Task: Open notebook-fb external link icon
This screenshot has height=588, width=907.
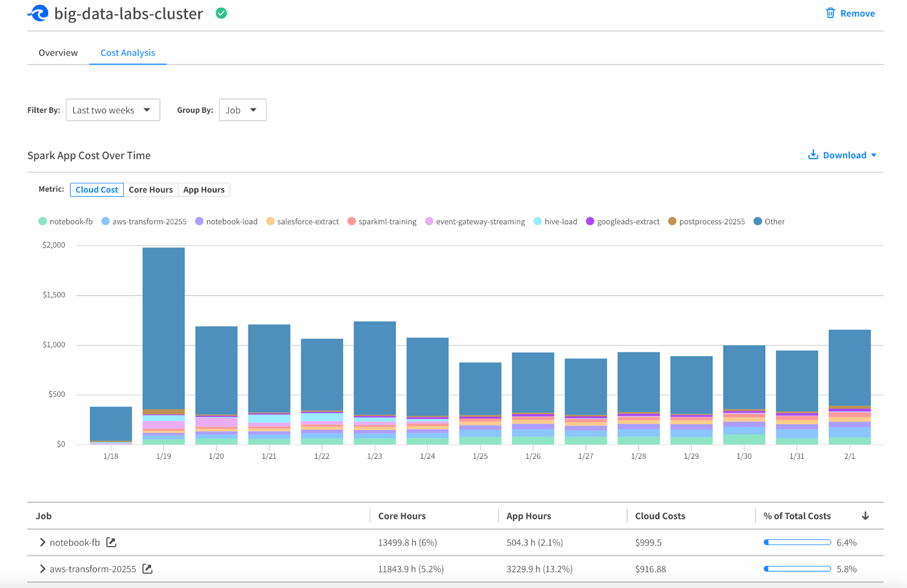Action: 112,542
